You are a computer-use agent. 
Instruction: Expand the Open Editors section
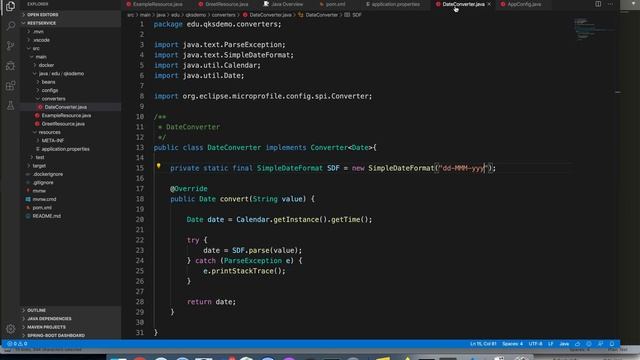point(42,14)
